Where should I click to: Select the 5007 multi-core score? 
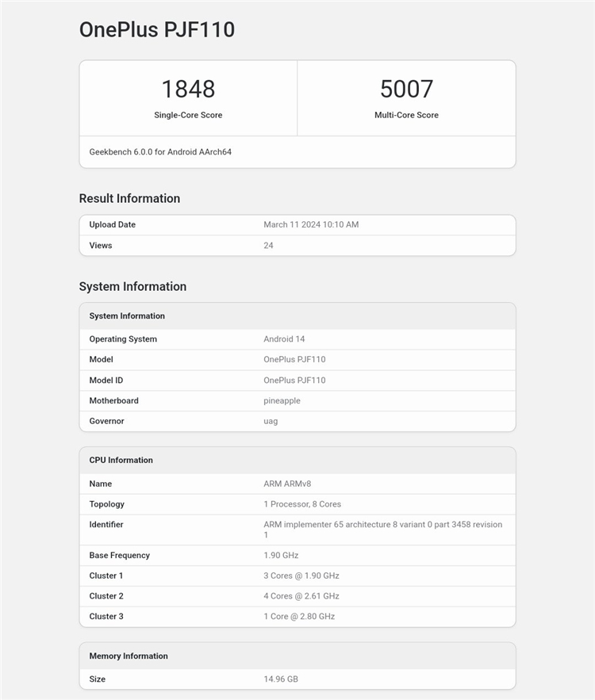pyautogui.click(x=406, y=89)
